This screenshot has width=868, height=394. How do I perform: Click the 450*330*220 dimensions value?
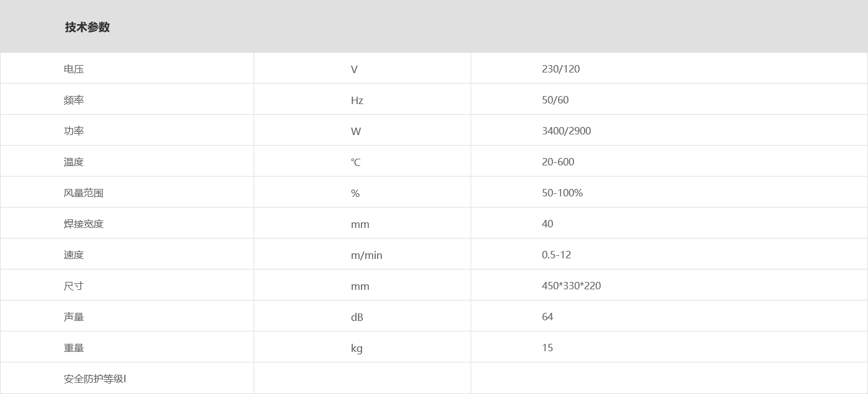click(571, 286)
